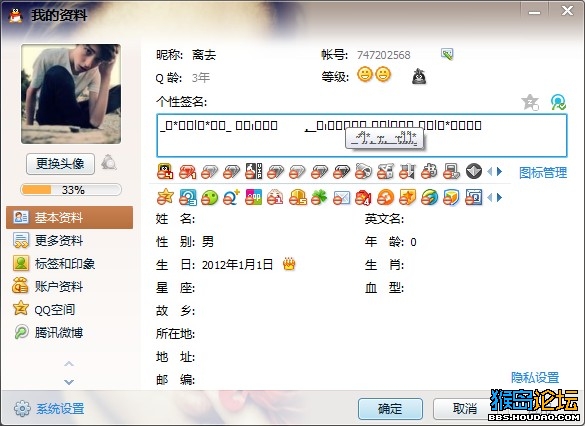
Task: Click the VIP icon in first icon row
Action: [254, 171]
